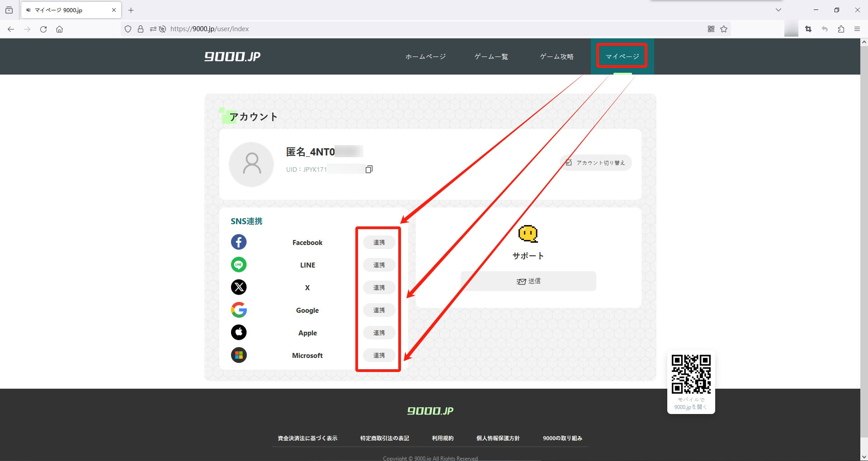Select the マイページ navigation tab
Screen dimensions: 868x461
pyautogui.click(x=622, y=56)
